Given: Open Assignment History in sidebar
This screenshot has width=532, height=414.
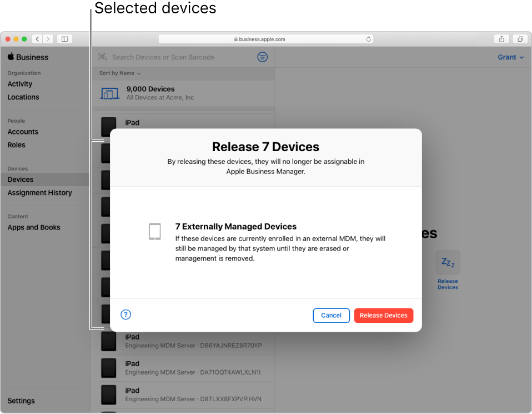Looking at the screenshot, I should (39, 193).
